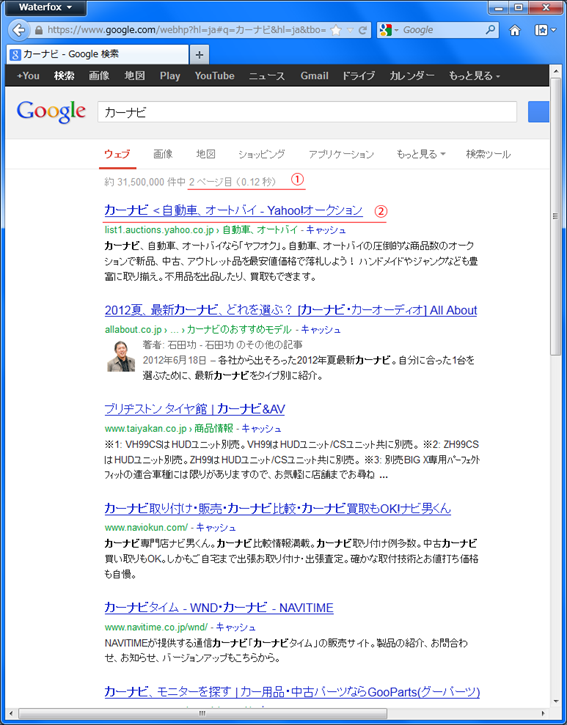Click the カーナビのおすすめモデル breadcrumb link
This screenshot has height=725, width=567.
[x=239, y=330]
